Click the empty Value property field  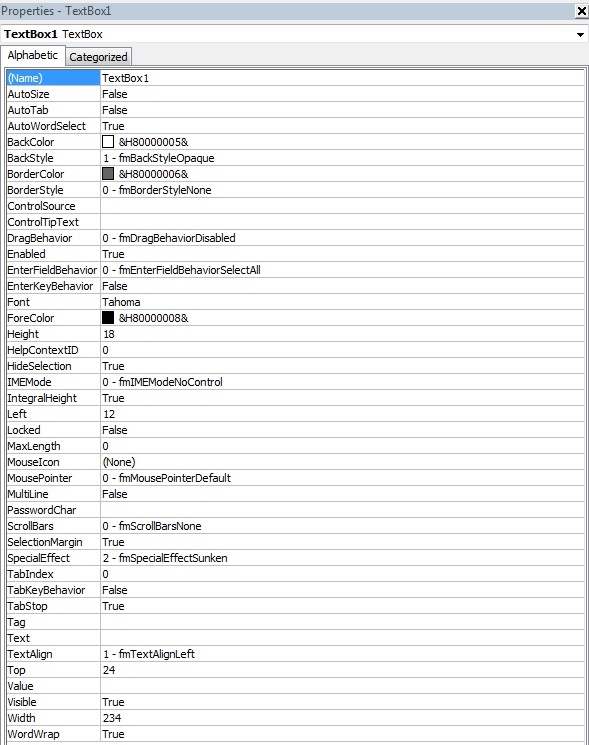342,686
